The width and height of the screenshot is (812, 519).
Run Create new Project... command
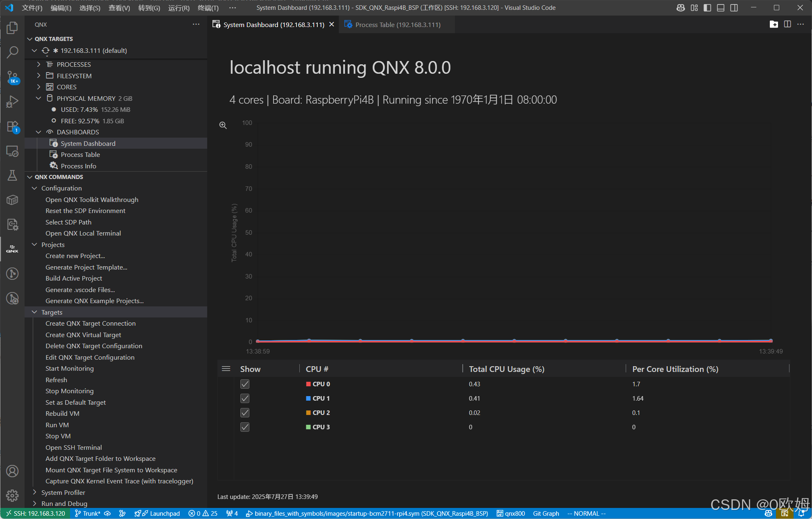coord(75,256)
